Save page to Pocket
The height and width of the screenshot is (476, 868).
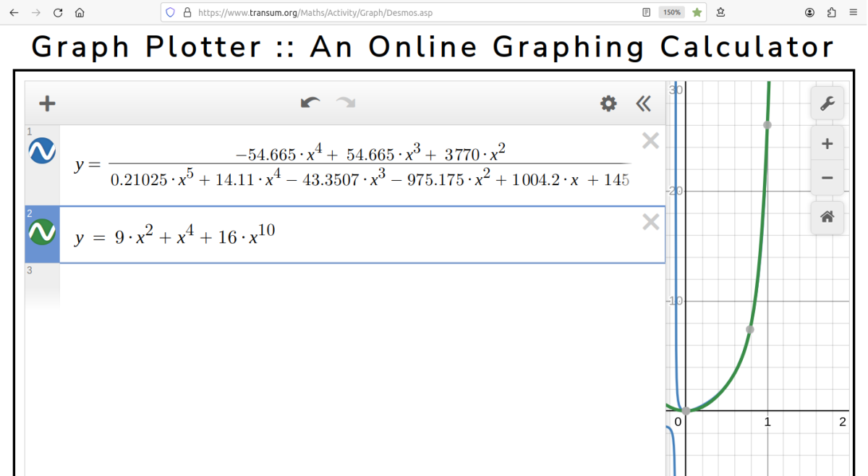[721, 12]
